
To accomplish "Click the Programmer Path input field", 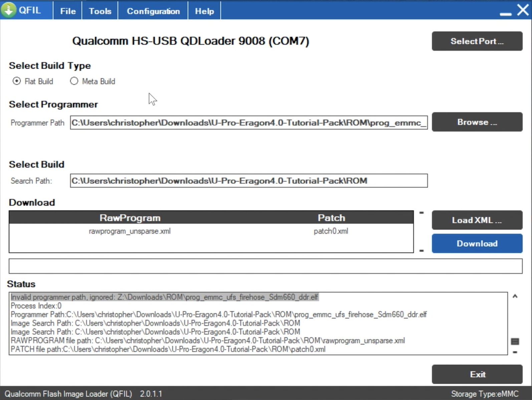I will click(249, 123).
